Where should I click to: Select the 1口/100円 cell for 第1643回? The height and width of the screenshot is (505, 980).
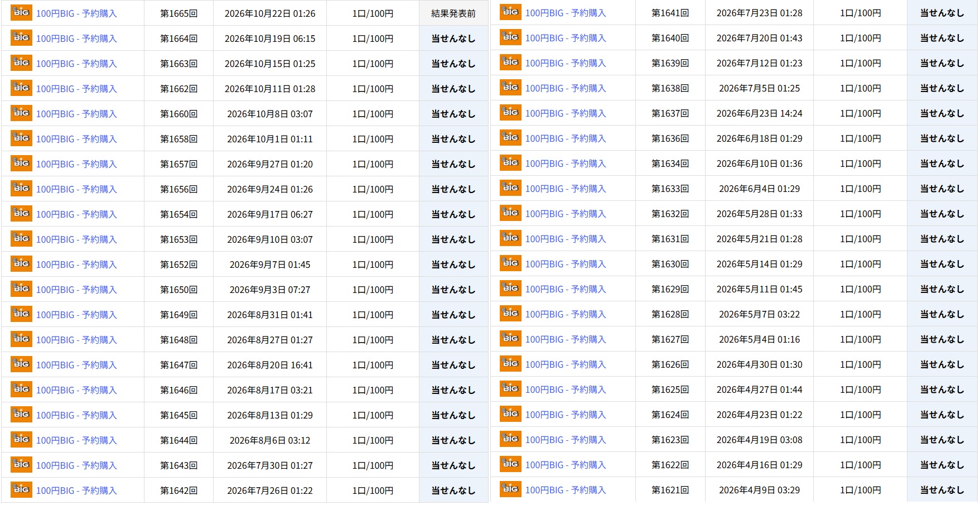pos(373,465)
